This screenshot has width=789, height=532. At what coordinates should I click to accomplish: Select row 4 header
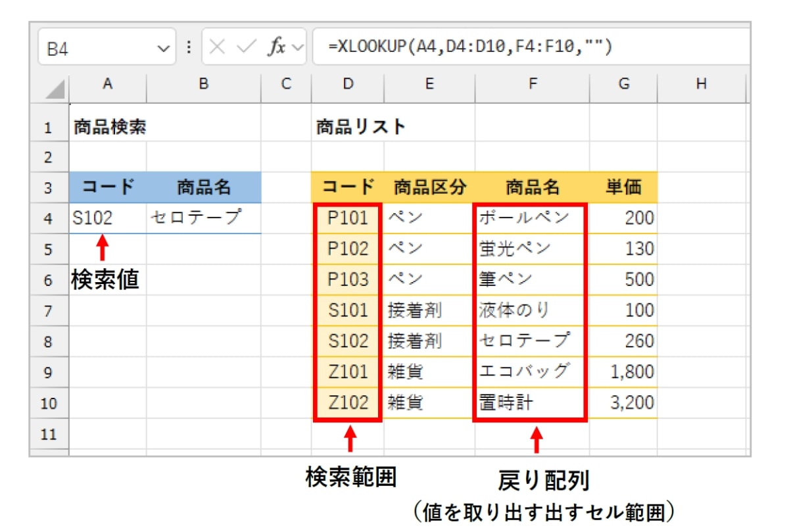tap(48, 218)
